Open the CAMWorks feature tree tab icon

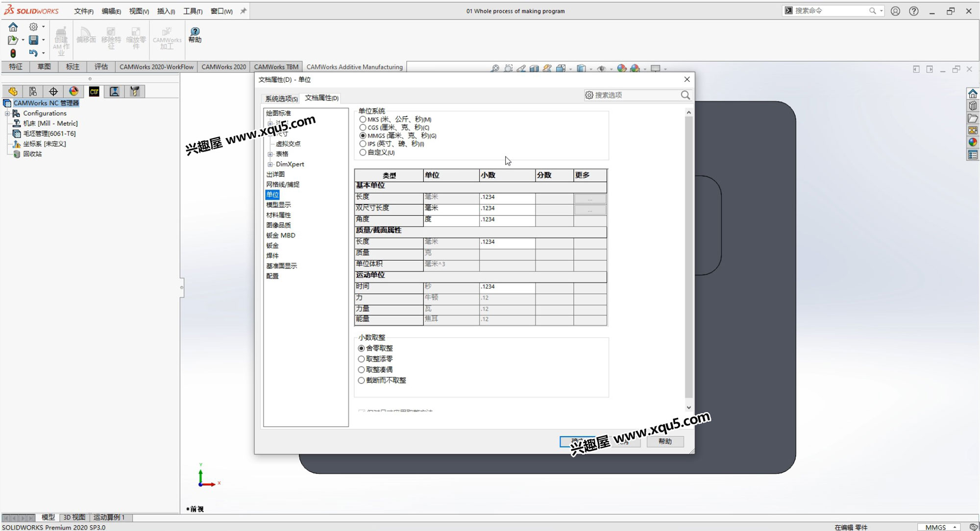[x=94, y=91]
